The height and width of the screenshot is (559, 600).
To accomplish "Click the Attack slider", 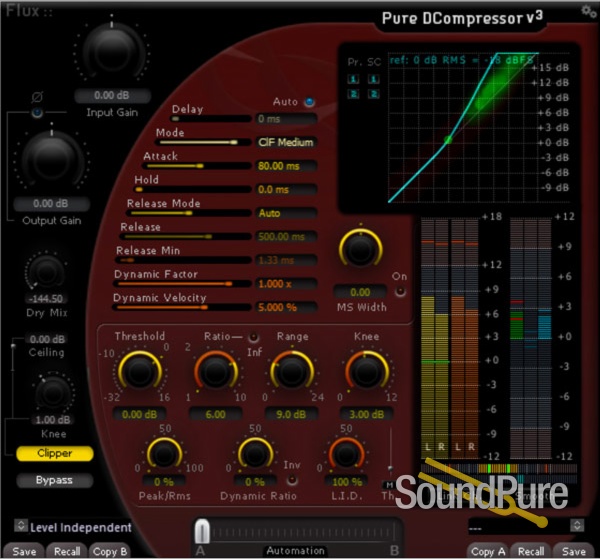I will [x=197, y=166].
